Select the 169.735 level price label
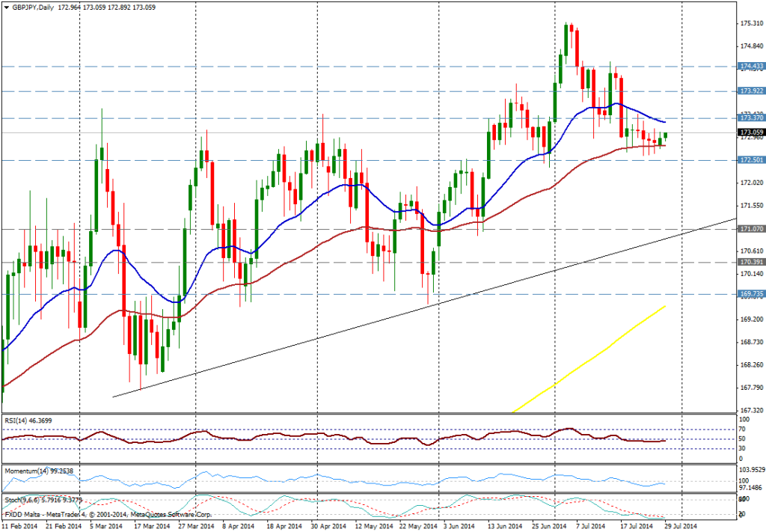Viewport: 766px width, 532px height. tap(750, 294)
